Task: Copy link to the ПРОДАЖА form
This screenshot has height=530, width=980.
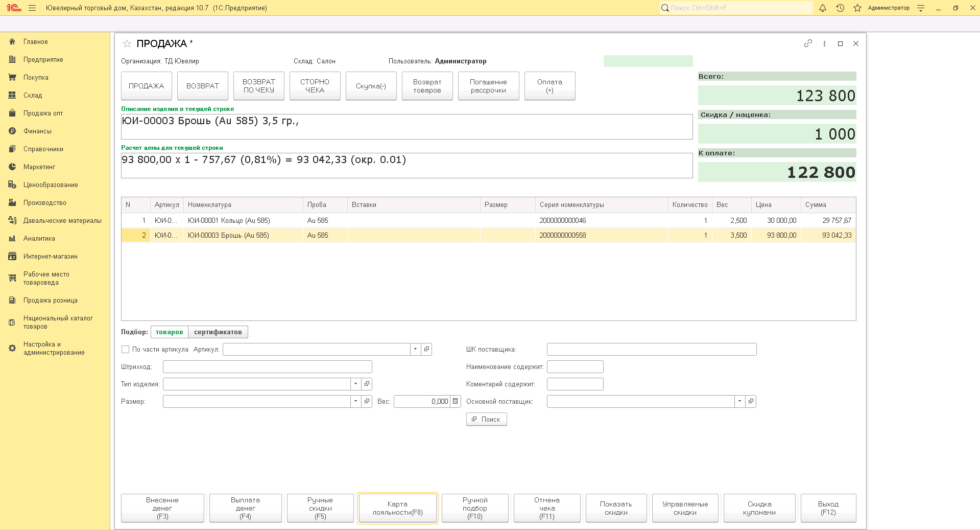Action: click(808, 43)
